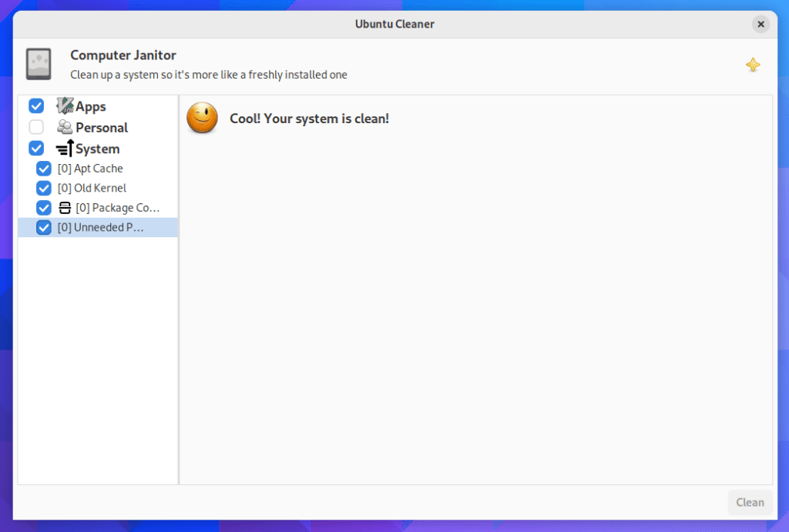Screen dimensions: 789x532
Task: Click the smiley face icon
Action: 201,118
